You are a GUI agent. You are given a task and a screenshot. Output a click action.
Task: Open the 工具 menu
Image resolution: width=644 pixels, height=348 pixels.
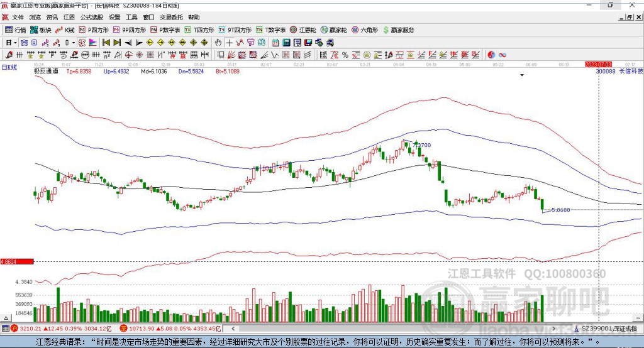131,17
